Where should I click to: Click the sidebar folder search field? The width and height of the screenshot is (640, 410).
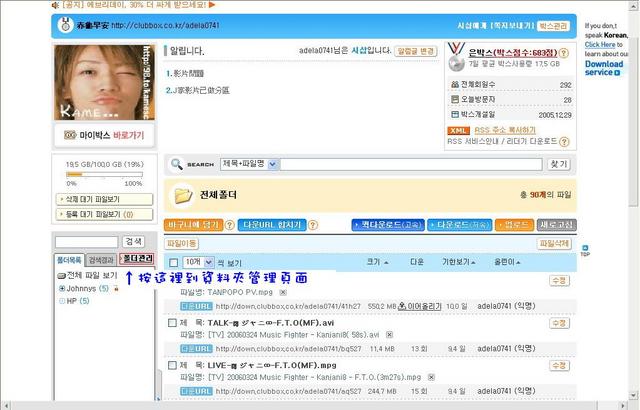coord(87,242)
